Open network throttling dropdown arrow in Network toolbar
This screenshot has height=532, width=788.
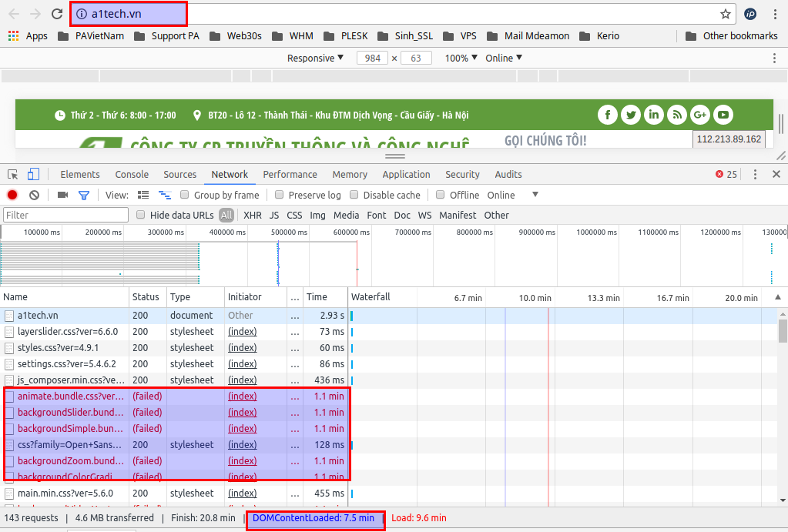(x=535, y=195)
